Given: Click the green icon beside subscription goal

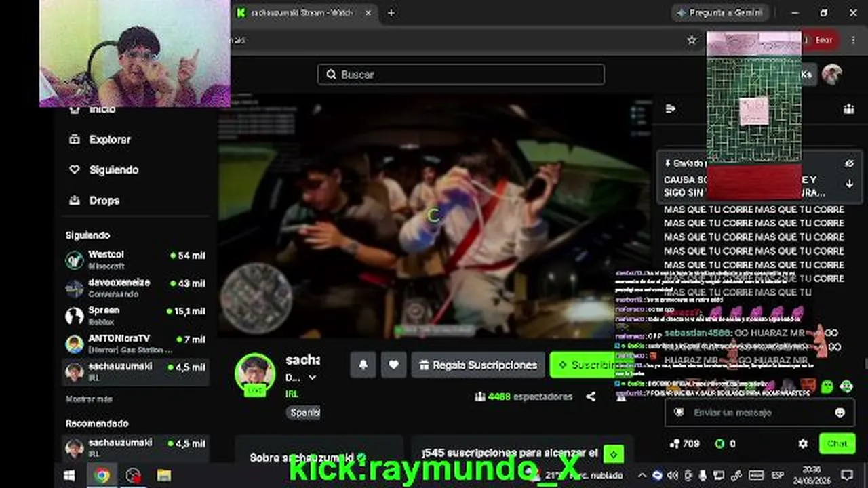Looking at the screenshot, I should coord(613,454).
